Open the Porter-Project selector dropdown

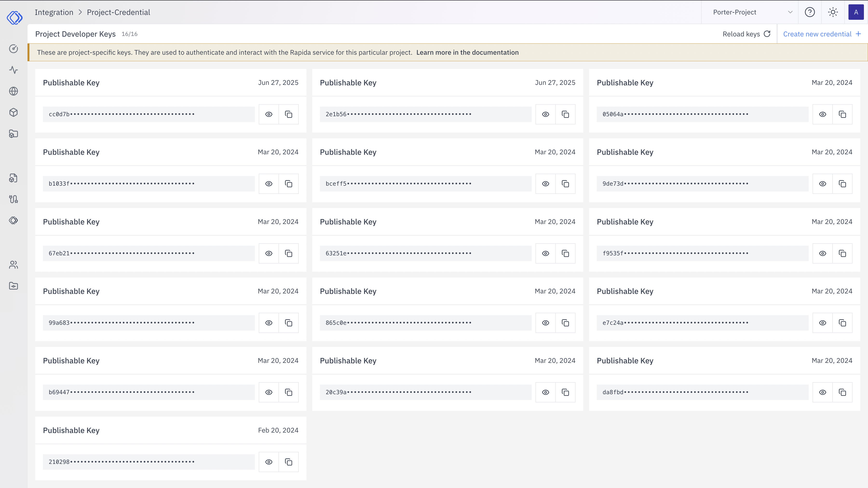[750, 12]
